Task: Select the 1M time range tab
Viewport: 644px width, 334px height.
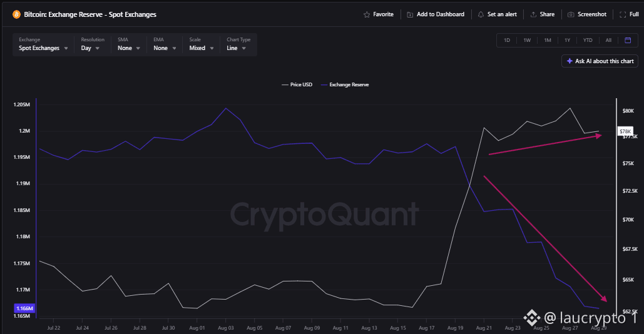Action: [x=548, y=40]
